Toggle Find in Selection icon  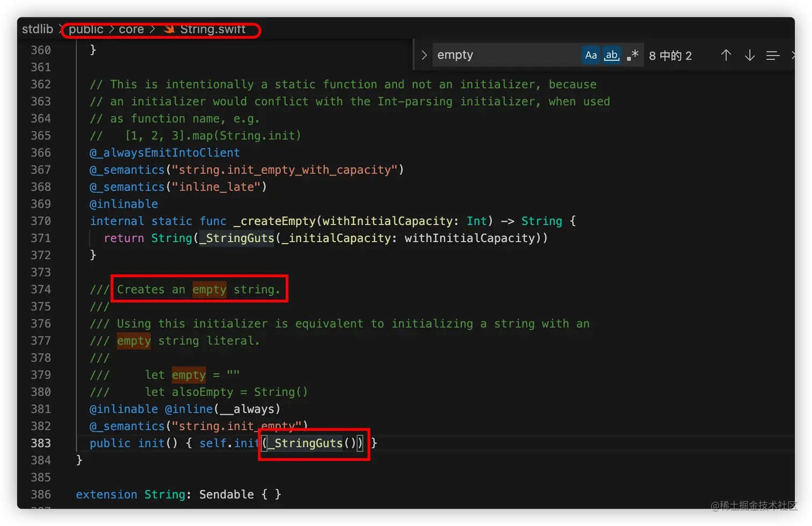coord(773,55)
